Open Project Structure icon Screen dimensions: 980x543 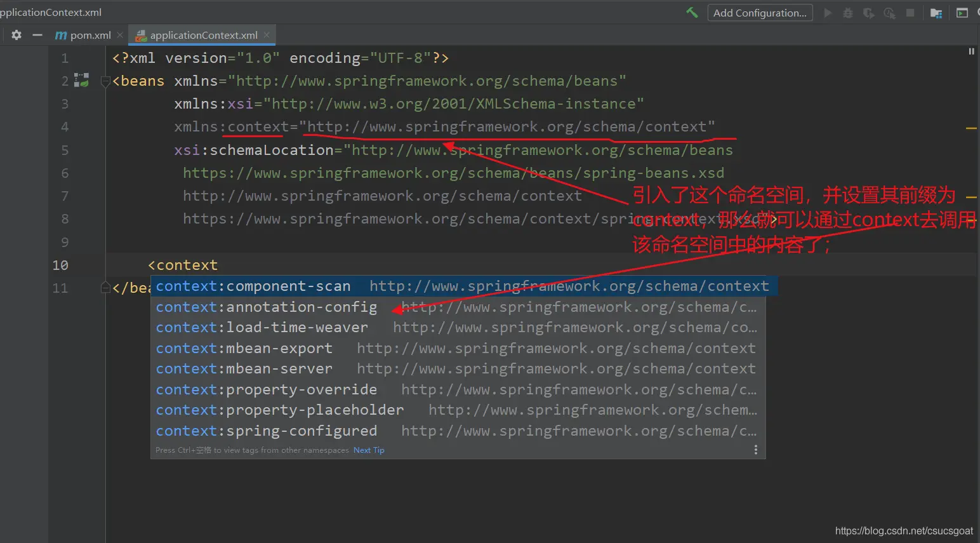point(936,13)
